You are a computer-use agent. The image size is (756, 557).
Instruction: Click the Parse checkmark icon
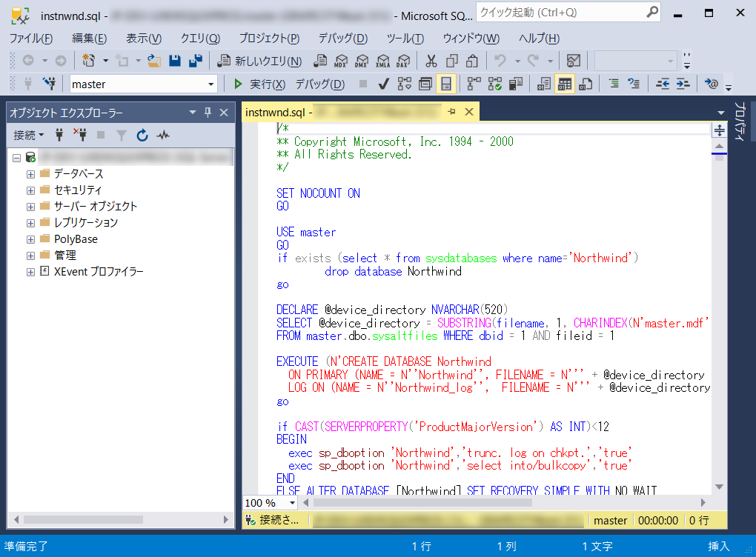pos(383,84)
